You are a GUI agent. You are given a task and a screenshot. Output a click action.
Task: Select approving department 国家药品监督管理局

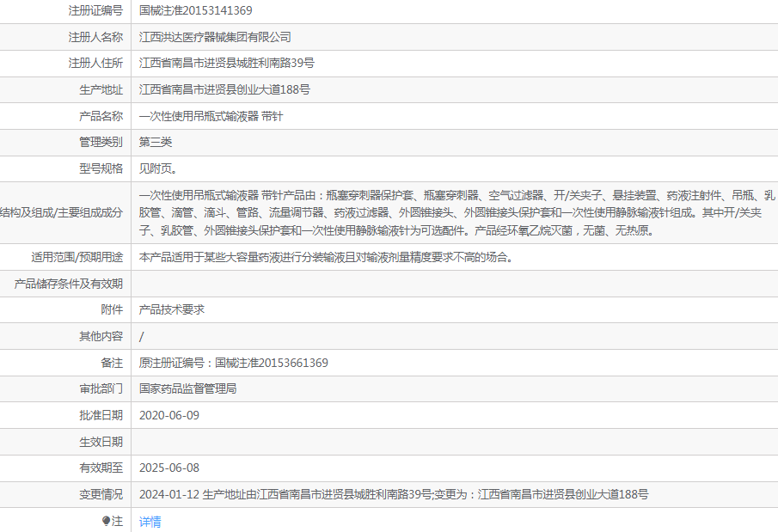point(187,388)
